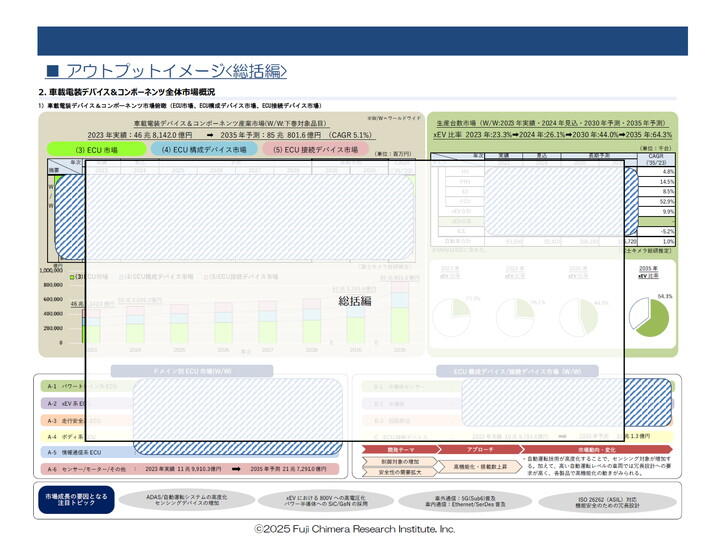Screen dimensions: 720x540
Task: Click the アプローチ red arrow header
Action: (x=480, y=450)
